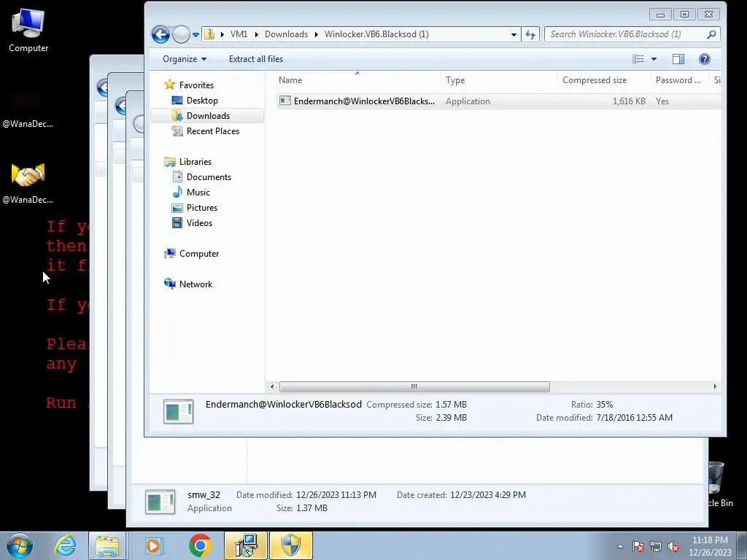The width and height of the screenshot is (747, 560).
Task: Click the smw_32 thumbnail in back window
Action: [x=160, y=502]
